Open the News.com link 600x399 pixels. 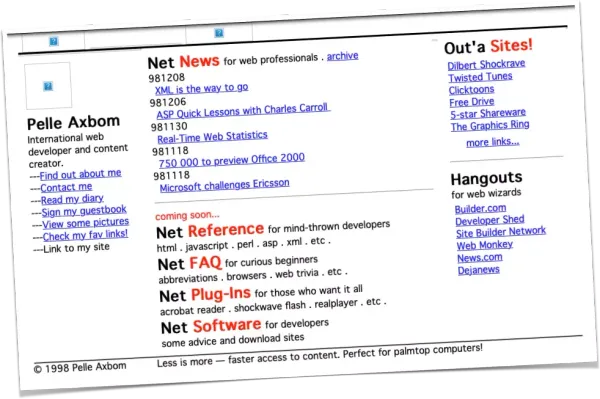pyautogui.click(x=480, y=258)
